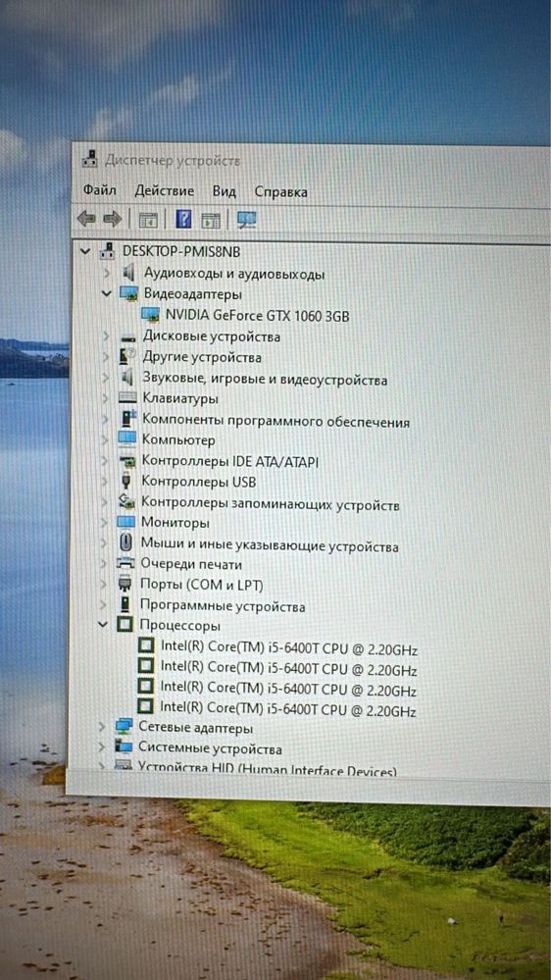The image size is (551, 980).
Task: Select Порты (COM и LPT) item
Action: point(202,585)
